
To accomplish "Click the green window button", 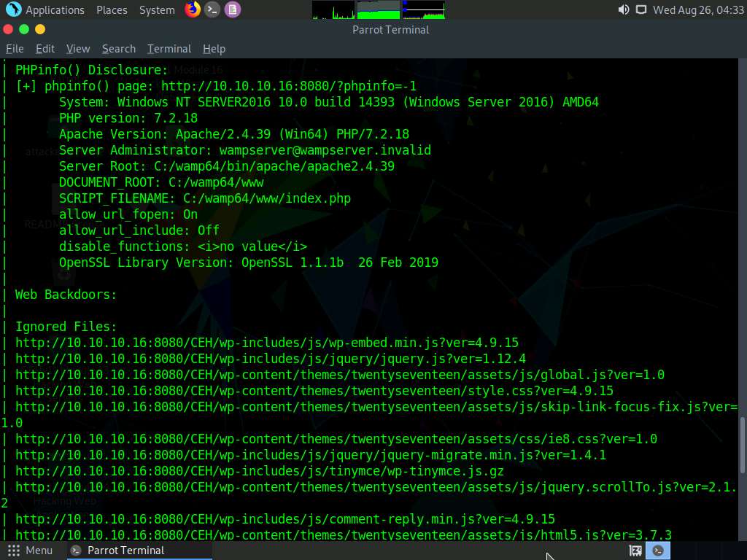I will (x=24, y=29).
